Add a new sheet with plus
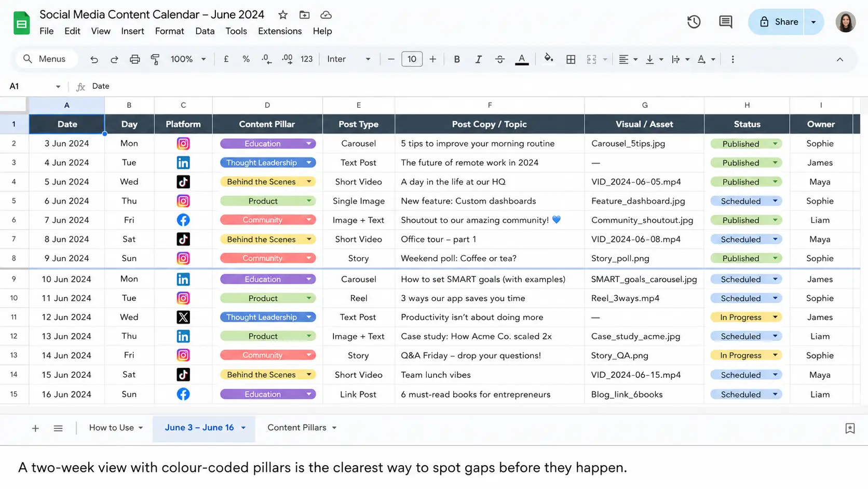Image resolution: width=868 pixels, height=489 pixels. point(35,428)
